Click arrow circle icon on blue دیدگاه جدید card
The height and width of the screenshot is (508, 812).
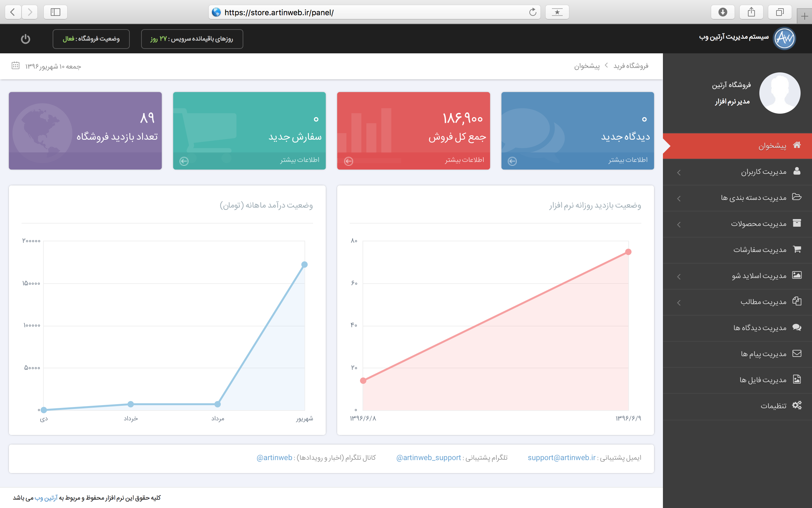pos(512,161)
